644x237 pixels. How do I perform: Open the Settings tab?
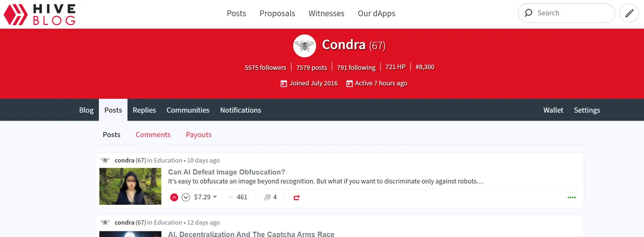587,110
